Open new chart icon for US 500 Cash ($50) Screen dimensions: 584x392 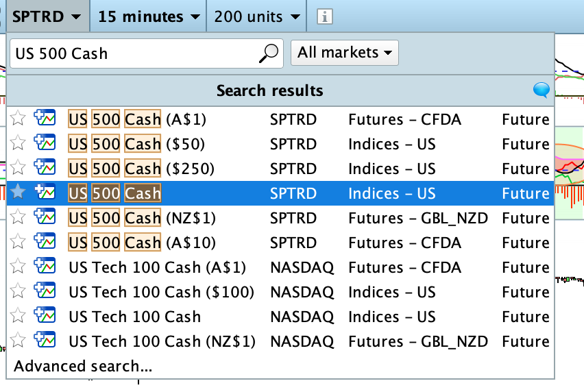[x=45, y=144]
